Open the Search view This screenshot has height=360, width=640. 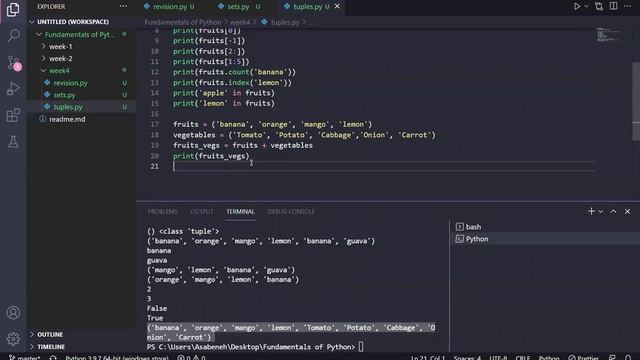(x=13, y=36)
